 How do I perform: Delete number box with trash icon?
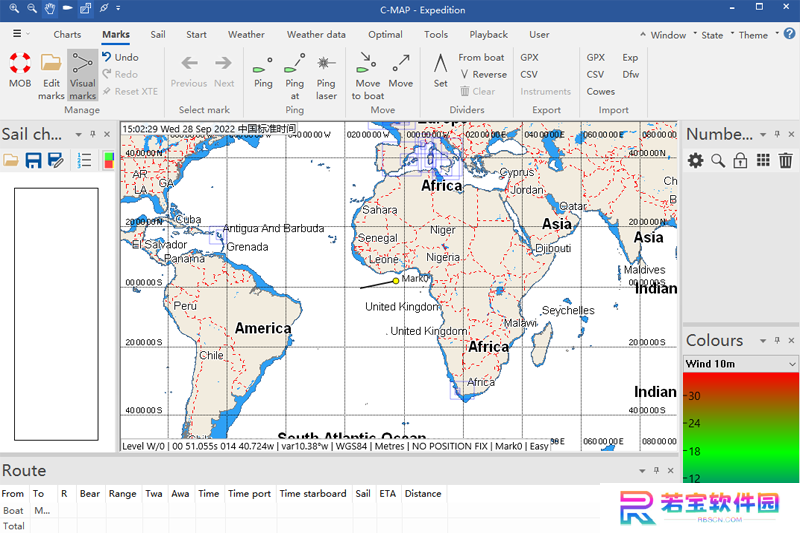[786, 161]
